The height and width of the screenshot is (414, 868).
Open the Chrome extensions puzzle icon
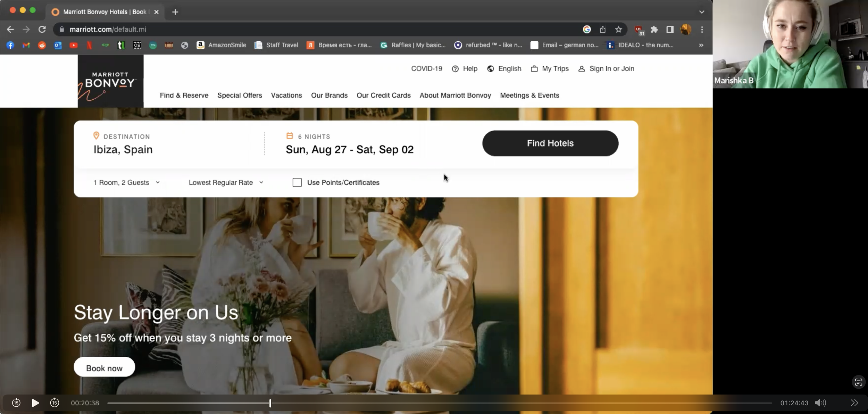point(654,30)
